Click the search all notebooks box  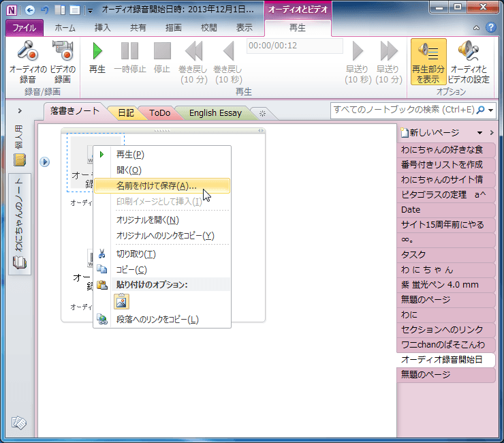405,110
